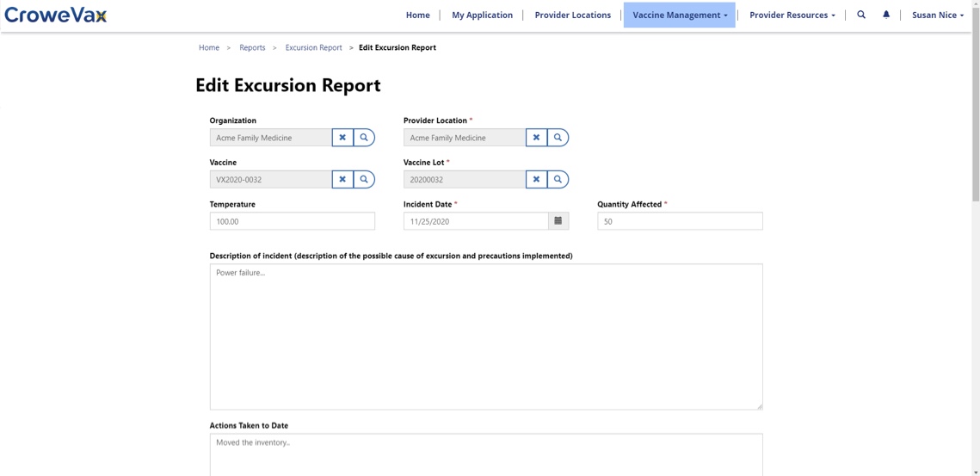Viewport: 980px width, 476px height.
Task: Click in the Description of incident textarea
Action: (486, 336)
